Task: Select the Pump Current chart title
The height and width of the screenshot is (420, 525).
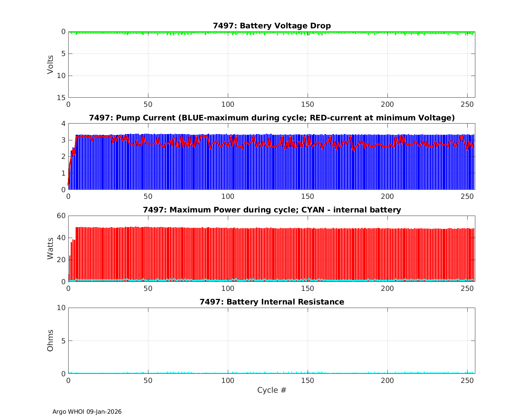Action: 272,118
